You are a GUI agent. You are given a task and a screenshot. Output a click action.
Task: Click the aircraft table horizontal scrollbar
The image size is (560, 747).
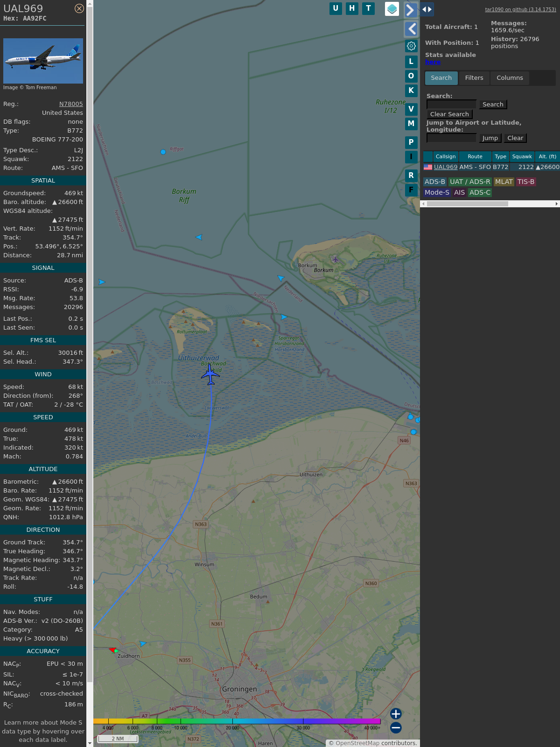click(468, 204)
